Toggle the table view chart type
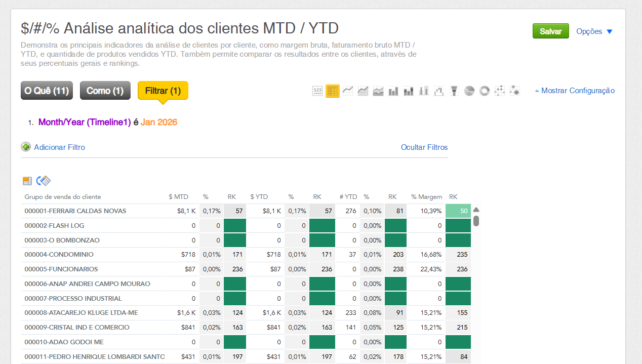Viewport: 642px width, 364px height. 333,91
